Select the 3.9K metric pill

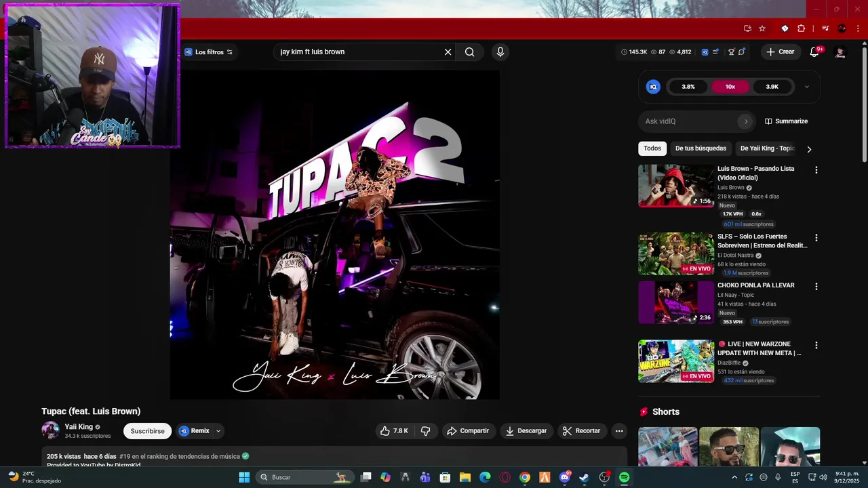772,87
